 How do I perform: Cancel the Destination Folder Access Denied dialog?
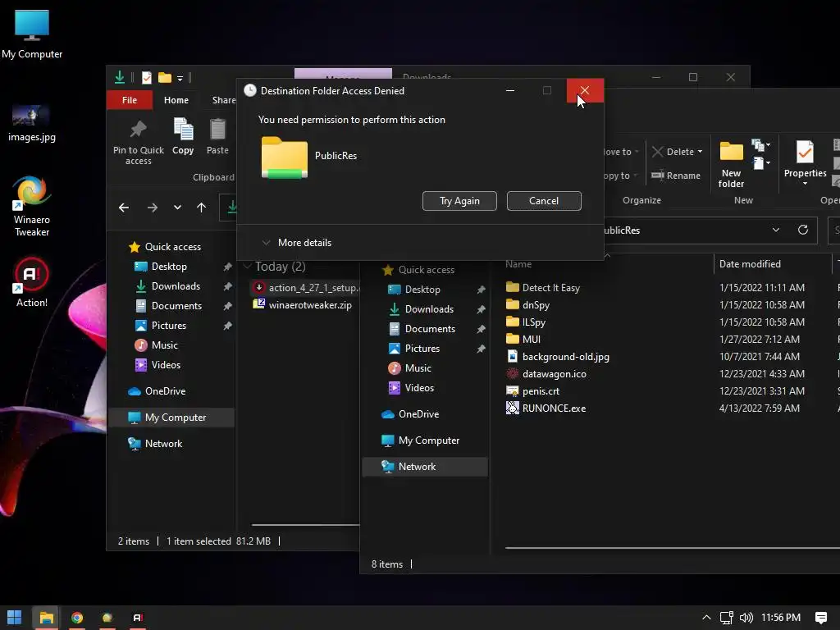544,201
